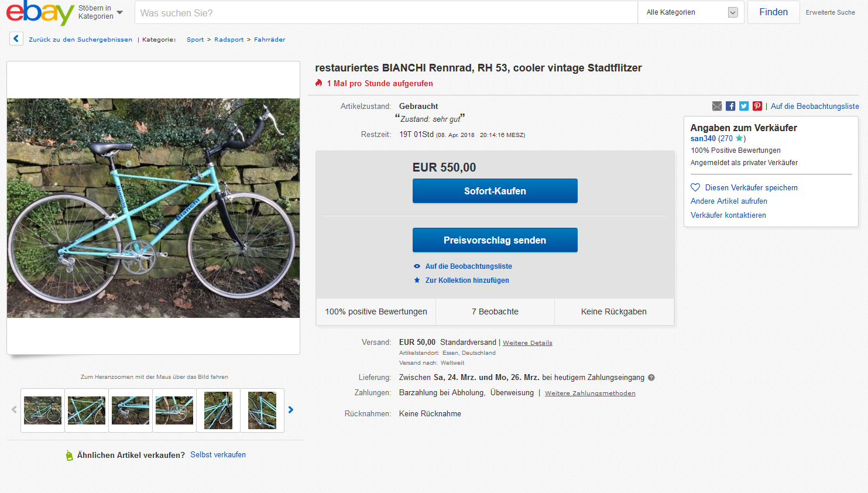Click the back arrow to search results
868x493 pixels.
(16, 39)
